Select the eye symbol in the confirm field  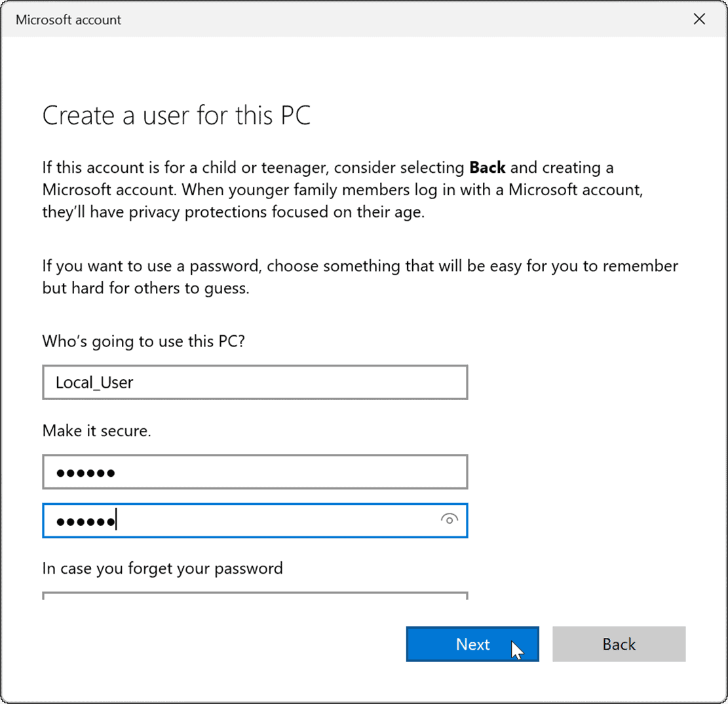click(450, 519)
